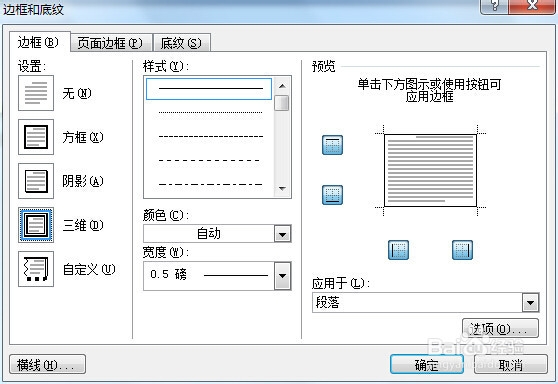Click the 选项 options button
Viewport: 558px width, 384px height.
[x=500, y=328]
